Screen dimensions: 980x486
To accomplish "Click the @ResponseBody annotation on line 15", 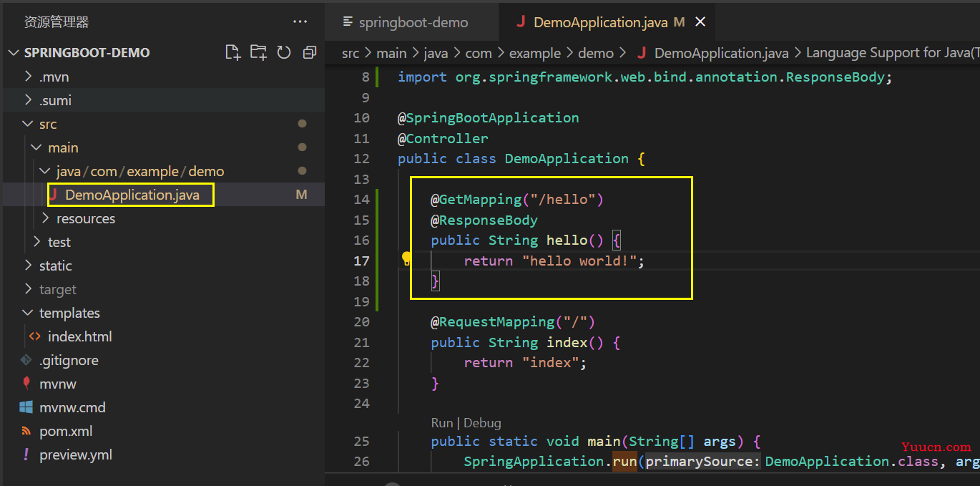I will coord(484,220).
